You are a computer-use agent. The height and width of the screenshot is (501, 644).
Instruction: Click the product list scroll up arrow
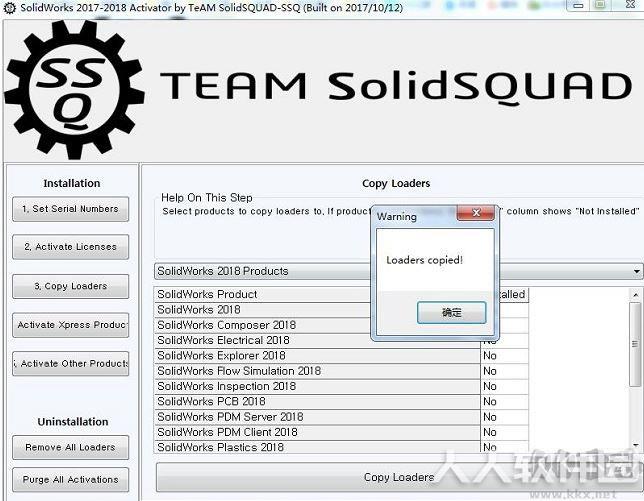point(635,295)
